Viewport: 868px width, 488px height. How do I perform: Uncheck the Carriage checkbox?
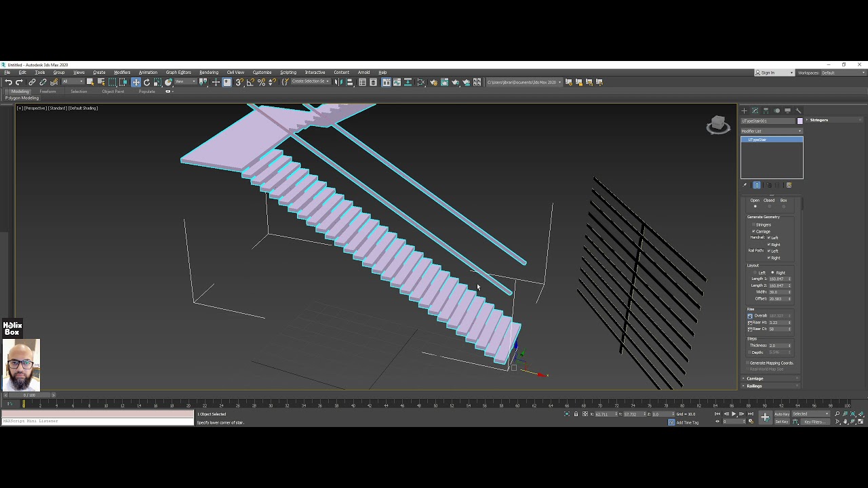click(753, 231)
